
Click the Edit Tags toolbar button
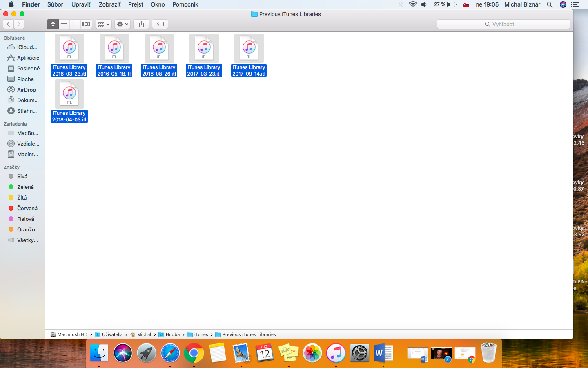point(160,24)
